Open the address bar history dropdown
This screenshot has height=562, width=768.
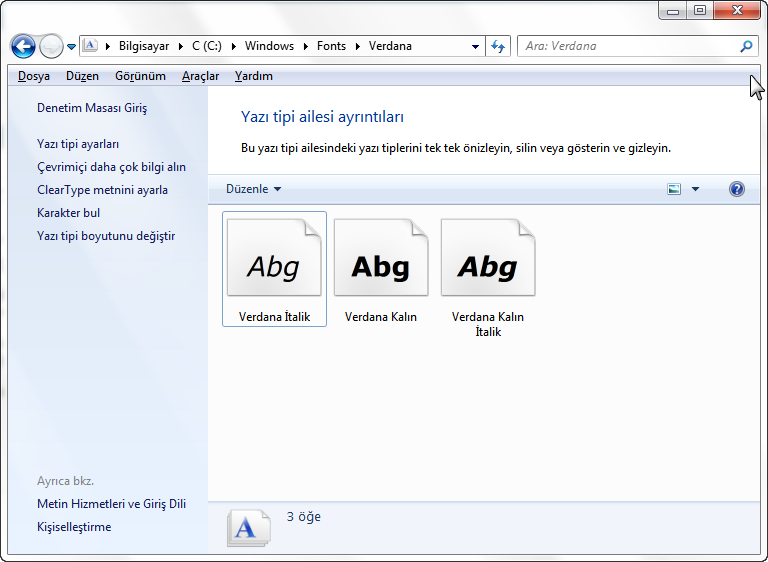475,47
